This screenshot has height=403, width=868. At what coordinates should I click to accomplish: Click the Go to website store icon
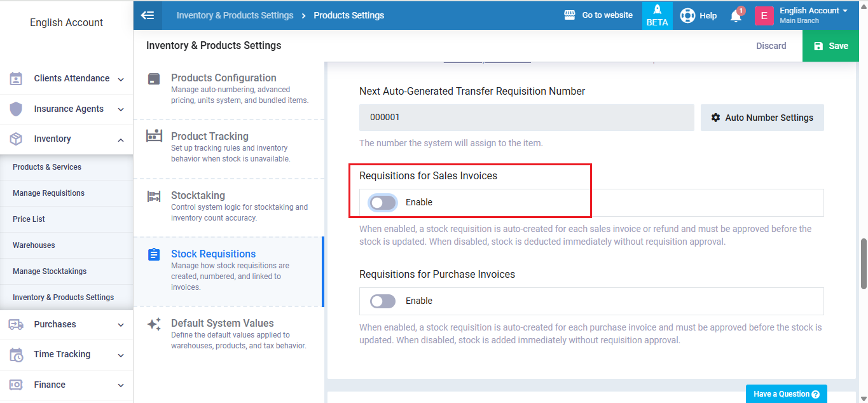coord(570,15)
